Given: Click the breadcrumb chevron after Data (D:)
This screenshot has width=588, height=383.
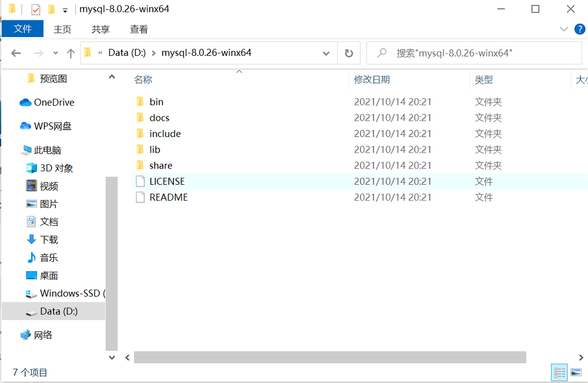Looking at the screenshot, I should [x=154, y=53].
